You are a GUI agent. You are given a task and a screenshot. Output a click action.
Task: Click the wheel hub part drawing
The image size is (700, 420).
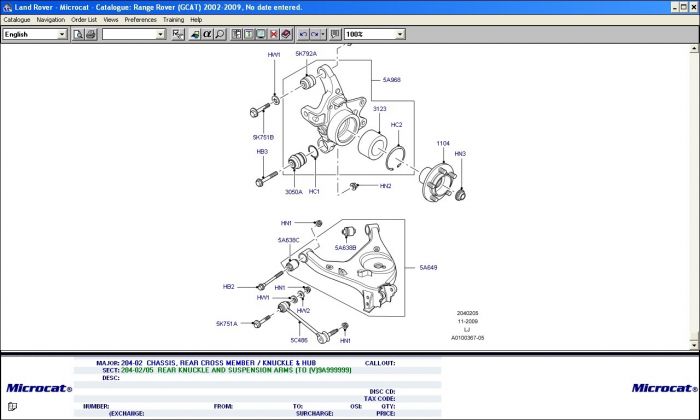tap(438, 182)
